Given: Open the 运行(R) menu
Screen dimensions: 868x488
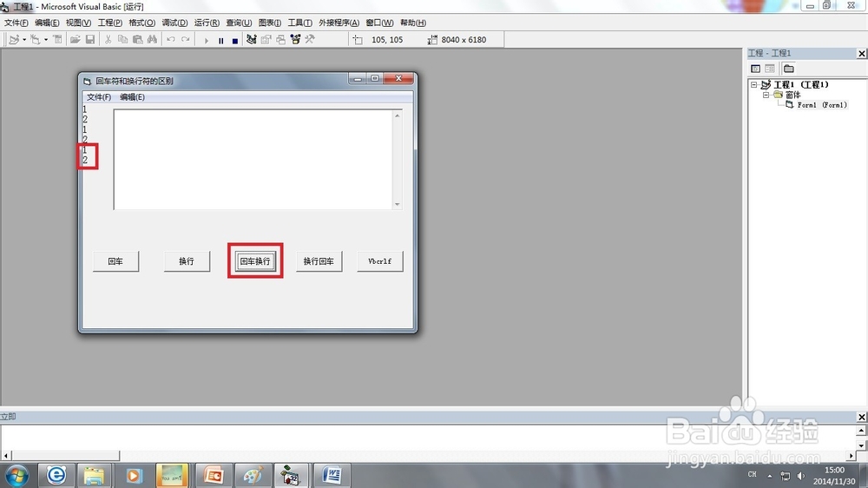Looking at the screenshot, I should [x=207, y=23].
